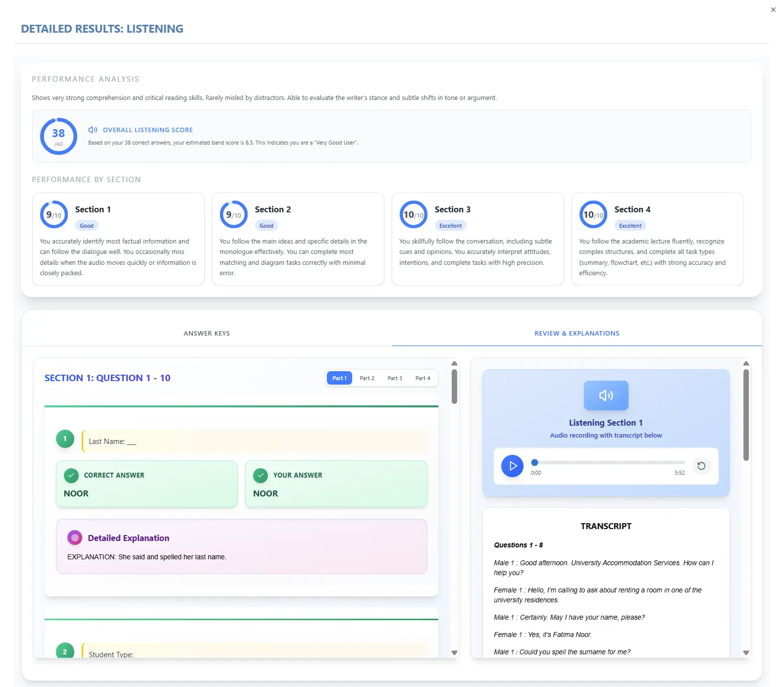Jump to Part 4 questions
This screenshot has width=784, height=687.
point(422,378)
